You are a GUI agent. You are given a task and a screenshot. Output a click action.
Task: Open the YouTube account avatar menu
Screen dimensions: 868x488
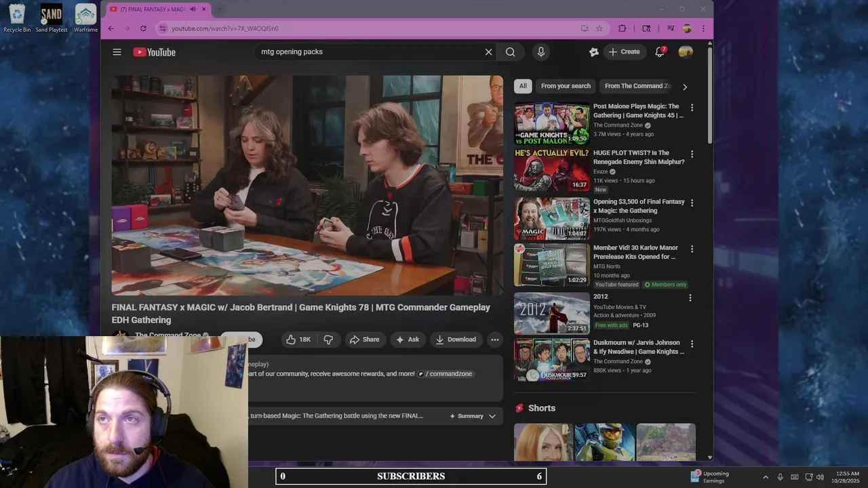[x=686, y=52]
